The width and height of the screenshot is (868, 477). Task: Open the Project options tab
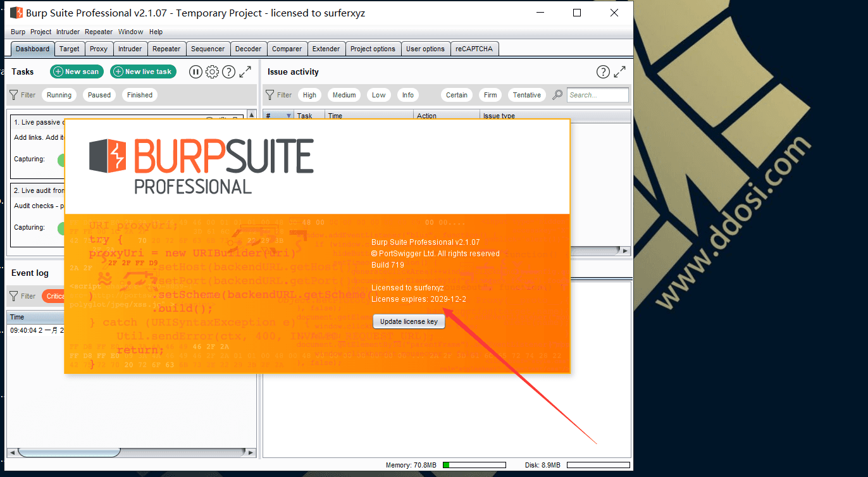pos(373,49)
